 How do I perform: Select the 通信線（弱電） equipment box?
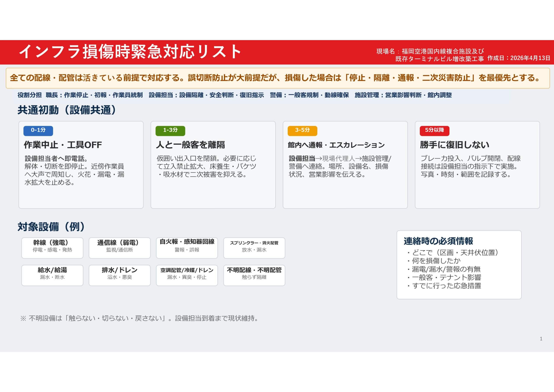click(120, 248)
